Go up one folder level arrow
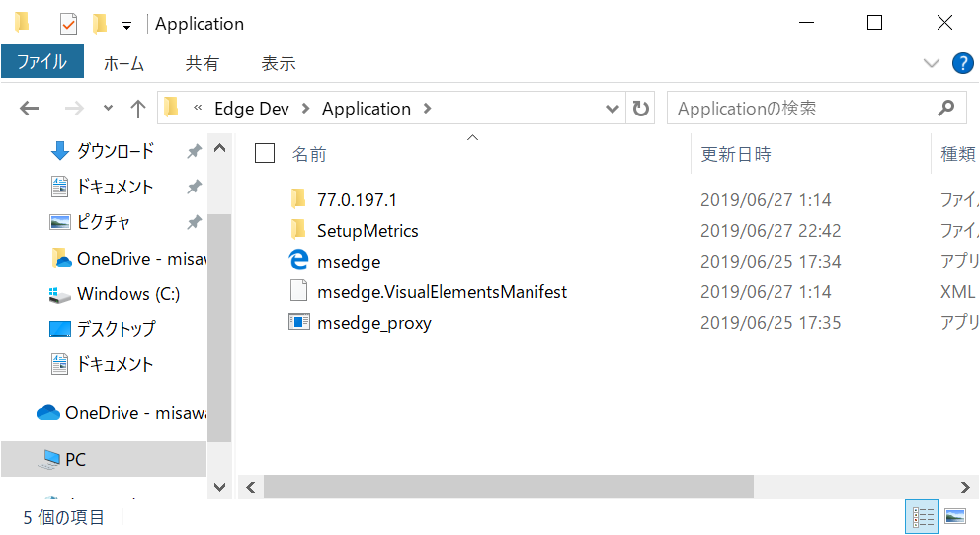Image resolution: width=980 pixels, height=535 pixels. coord(138,109)
